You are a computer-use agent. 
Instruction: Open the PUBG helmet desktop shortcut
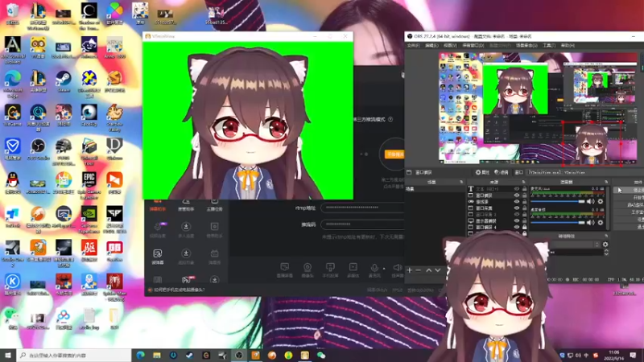[x=64, y=151]
